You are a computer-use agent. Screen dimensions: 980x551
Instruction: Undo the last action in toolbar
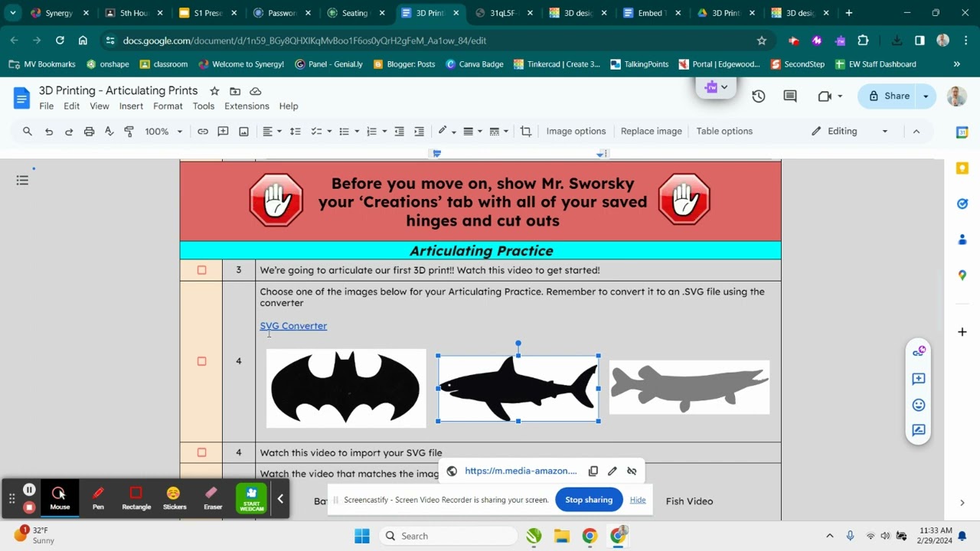[49, 132]
